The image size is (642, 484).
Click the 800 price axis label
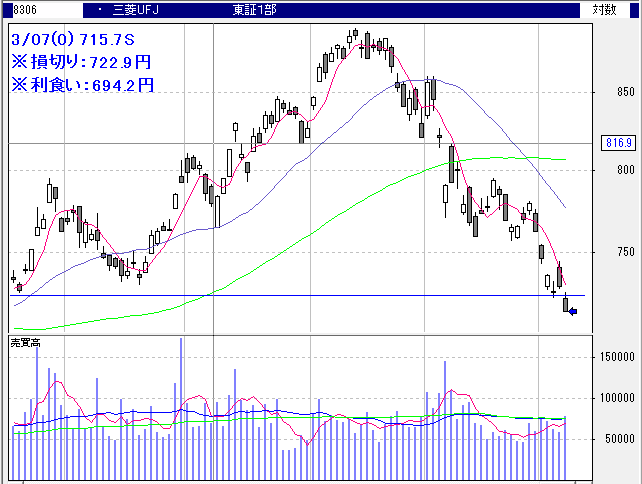pyautogui.click(x=626, y=170)
